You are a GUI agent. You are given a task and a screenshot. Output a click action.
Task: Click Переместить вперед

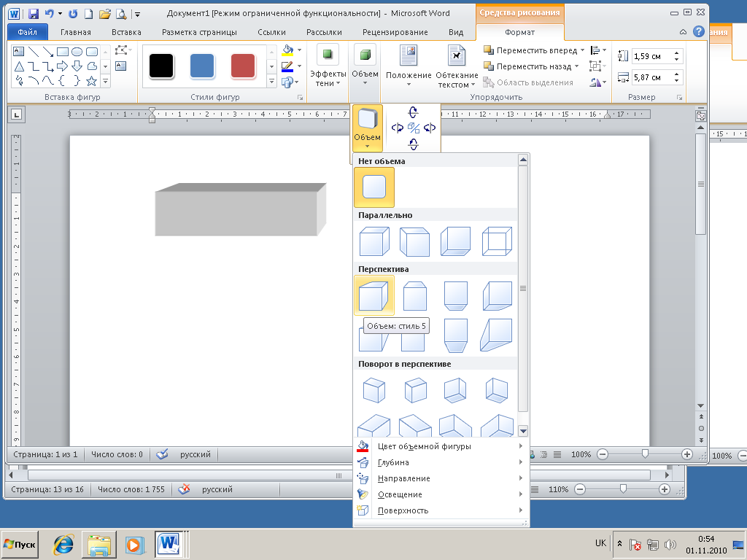tap(530, 50)
